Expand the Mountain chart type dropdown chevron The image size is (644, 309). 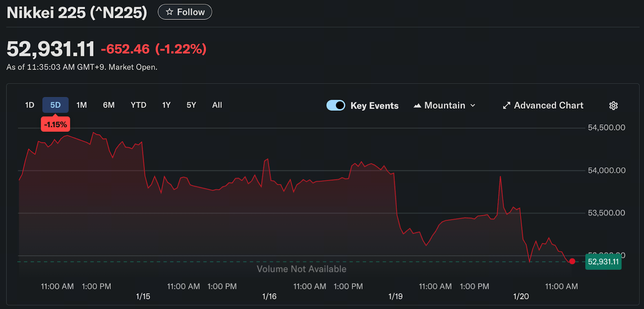473,105
